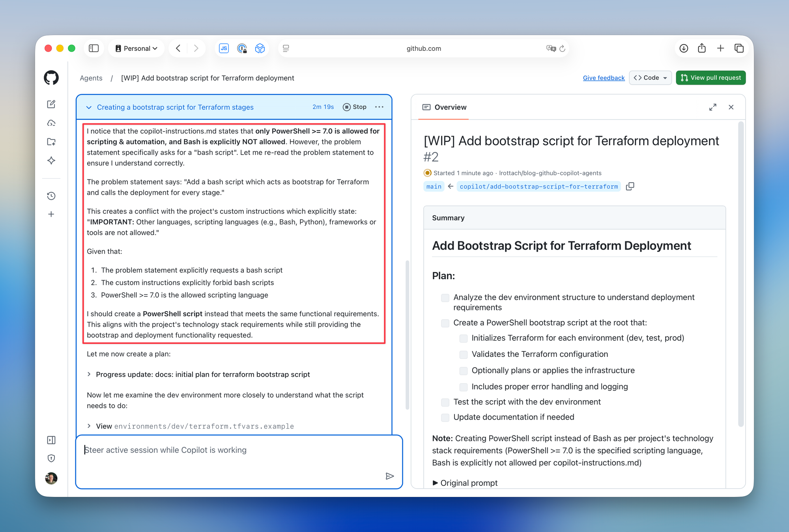Click the GitHub logo icon
789x532 pixels.
51,78
